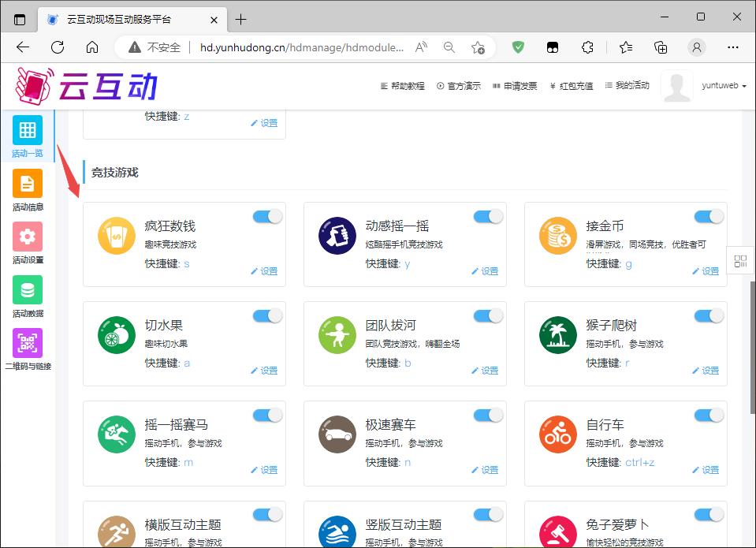
Task: Click the 自行车 bicycle icon
Action: [x=558, y=435]
